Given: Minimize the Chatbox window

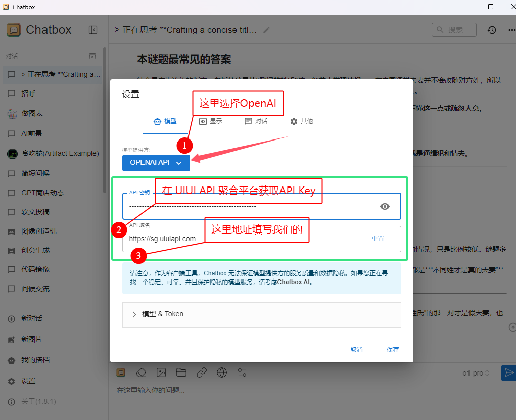Looking at the screenshot, I should (x=467, y=7).
